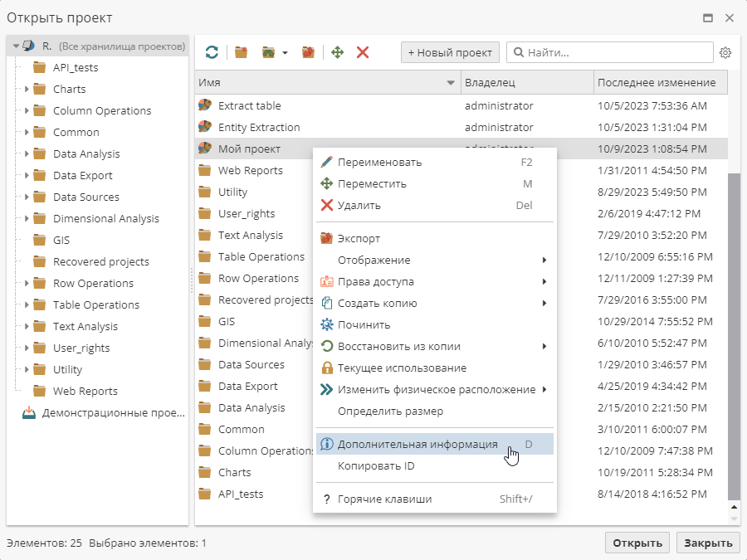Select GIS folder in tree
The height and width of the screenshot is (560, 747).
tap(61, 240)
